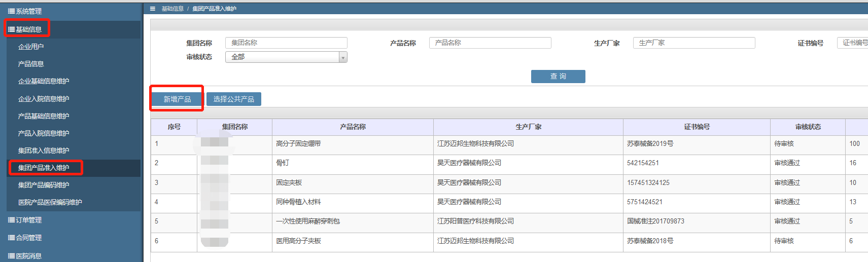
Task: Sort by the 集团名称 column header
Action: (x=235, y=127)
